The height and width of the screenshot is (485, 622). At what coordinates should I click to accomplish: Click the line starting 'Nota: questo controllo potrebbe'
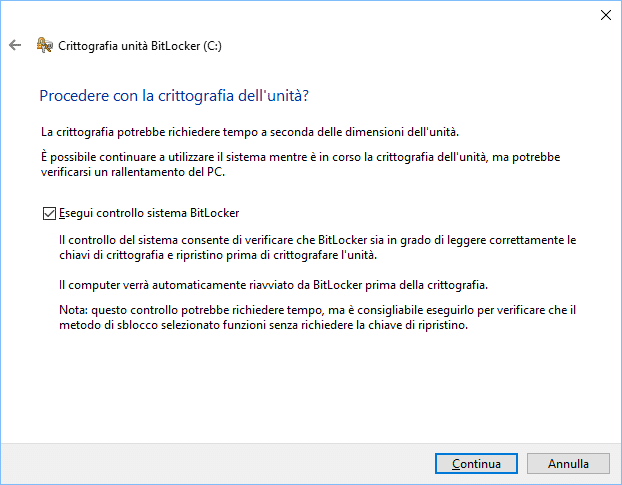click(x=317, y=310)
